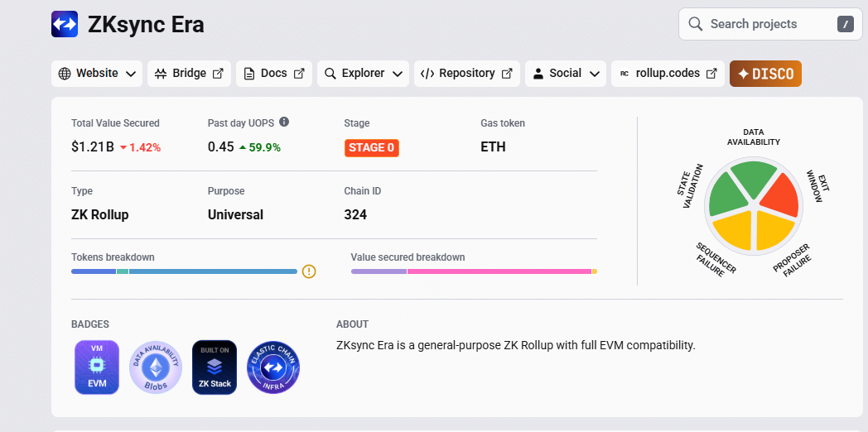
Task: Open the Bridge link
Action: pos(189,74)
